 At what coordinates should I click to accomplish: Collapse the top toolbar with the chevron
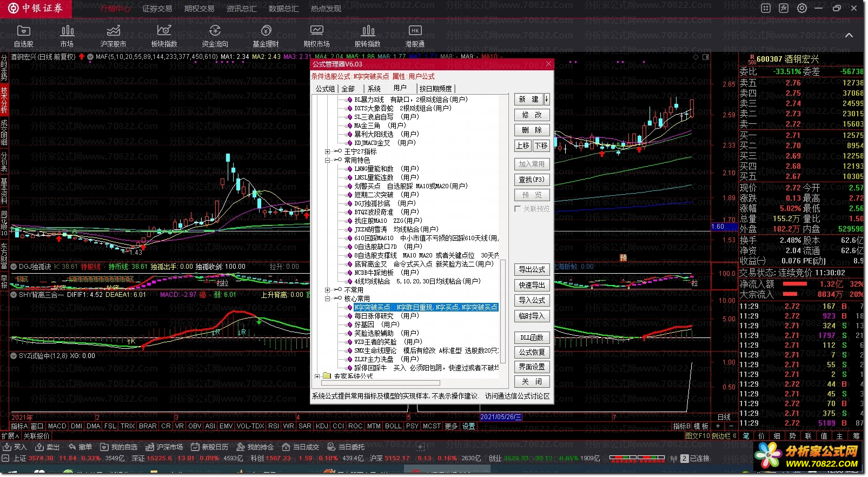click(x=849, y=35)
